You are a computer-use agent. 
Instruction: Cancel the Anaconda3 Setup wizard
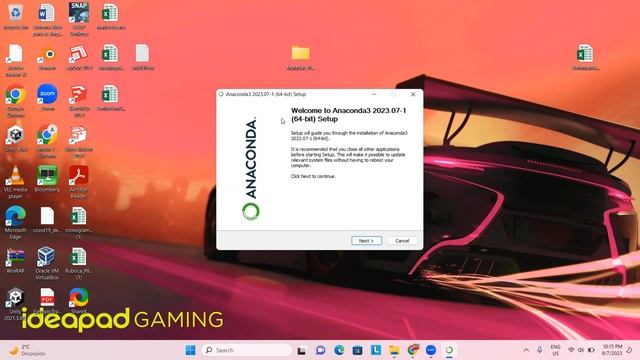(x=402, y=241)
